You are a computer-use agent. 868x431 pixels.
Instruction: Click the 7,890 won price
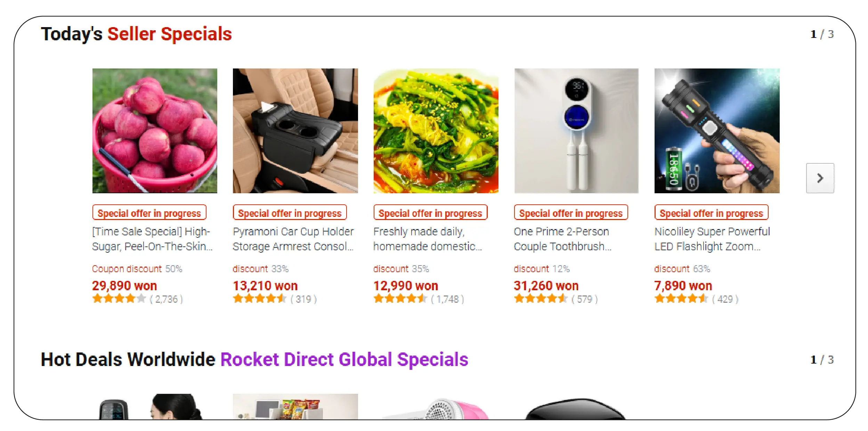(683, 286)
